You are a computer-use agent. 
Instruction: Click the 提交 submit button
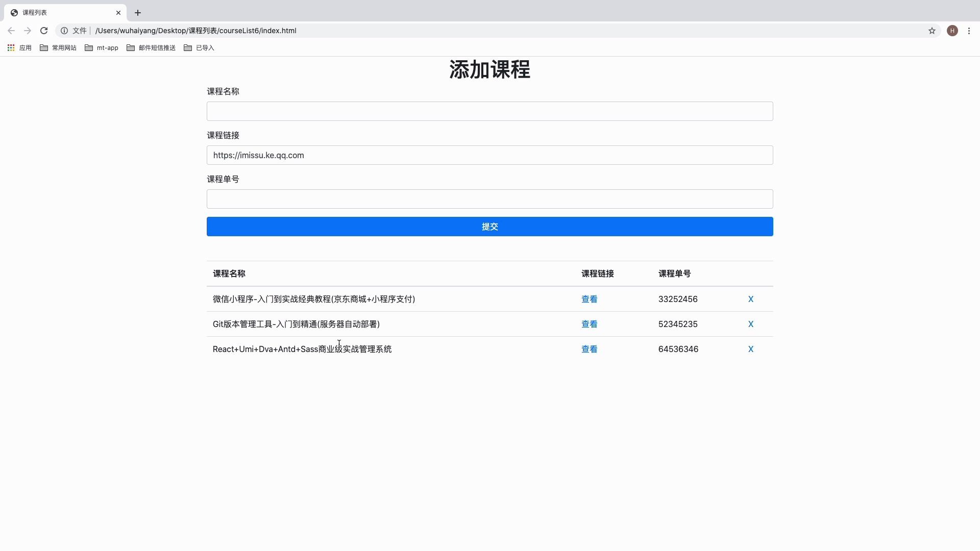point(489,227)
